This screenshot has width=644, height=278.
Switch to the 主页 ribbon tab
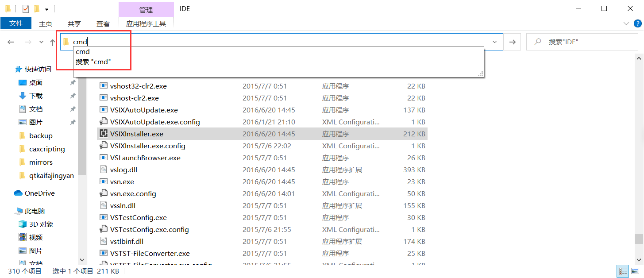point(46,23)
